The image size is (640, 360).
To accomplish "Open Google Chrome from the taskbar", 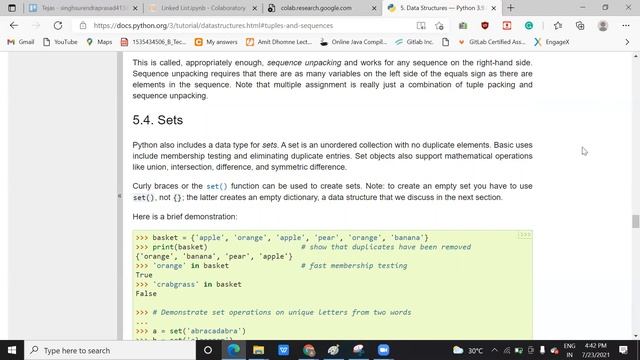I will (309, 350).
